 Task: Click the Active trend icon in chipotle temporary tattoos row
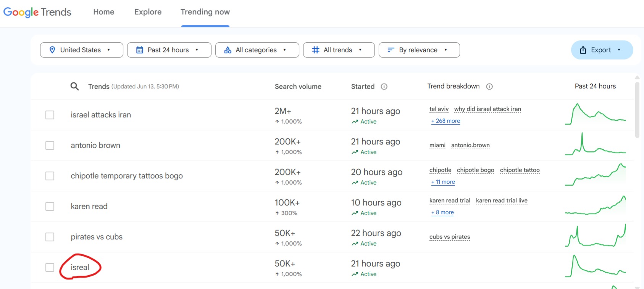tap(355, 183)
